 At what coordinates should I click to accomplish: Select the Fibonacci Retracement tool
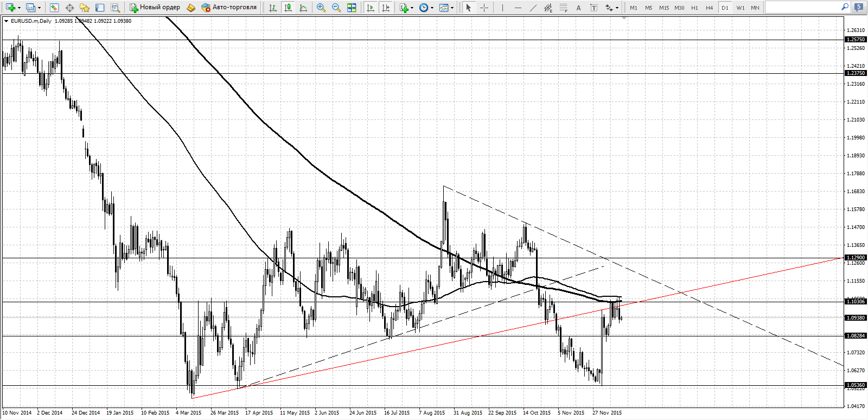point(563,8)
